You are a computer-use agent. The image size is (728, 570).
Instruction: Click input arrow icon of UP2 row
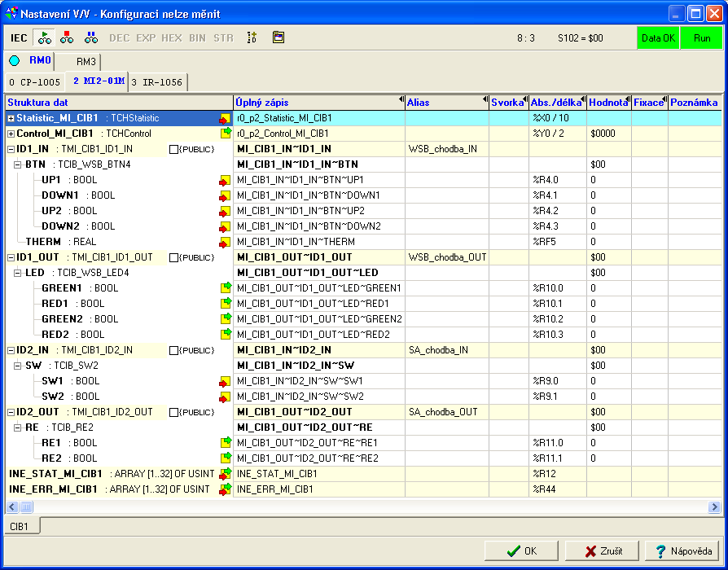click(225, 211)
